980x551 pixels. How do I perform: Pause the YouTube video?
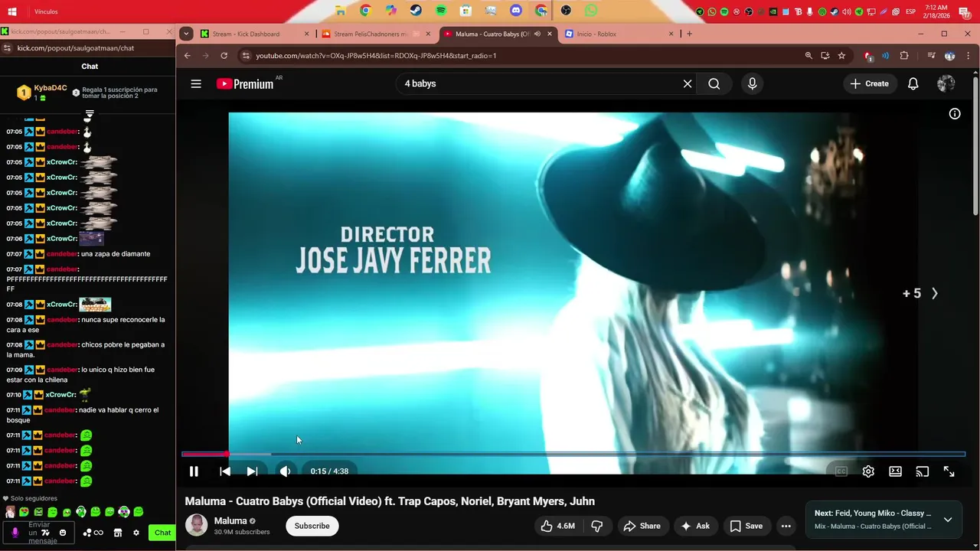pos(194,471)
